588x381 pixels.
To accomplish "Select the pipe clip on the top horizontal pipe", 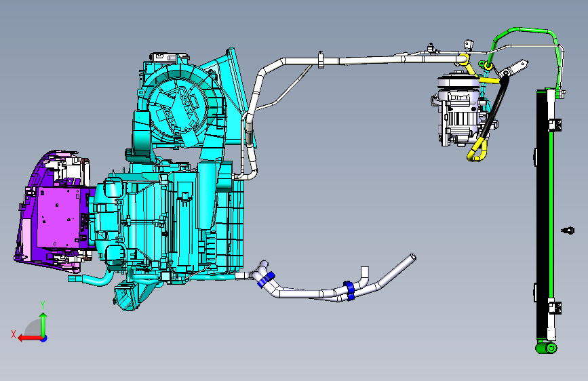I will 321,60.
